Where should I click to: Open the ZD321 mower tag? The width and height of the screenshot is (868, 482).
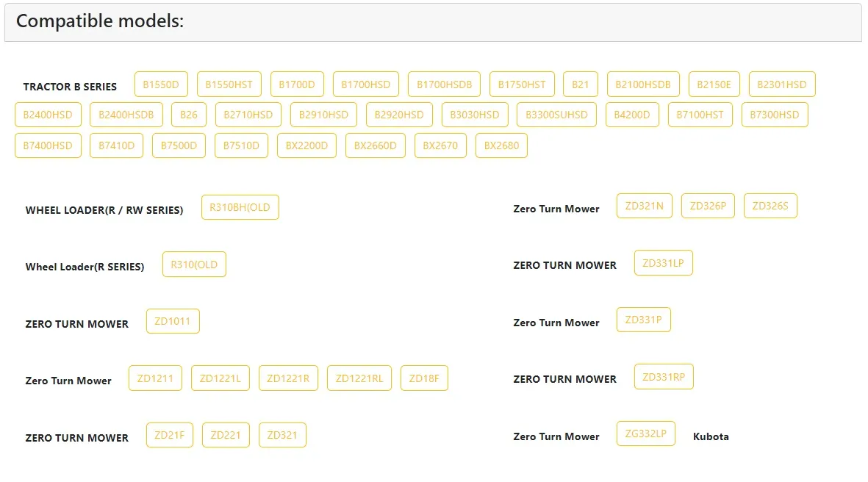point(281,435)
